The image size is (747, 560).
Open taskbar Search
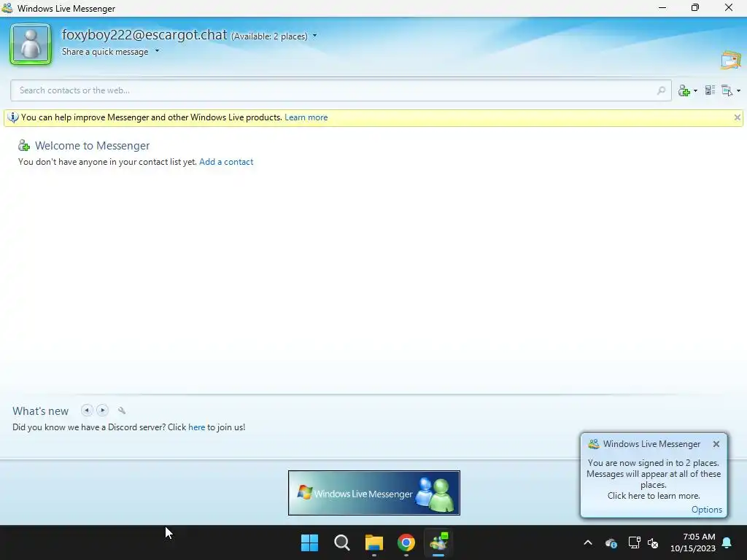click(341, 542)
